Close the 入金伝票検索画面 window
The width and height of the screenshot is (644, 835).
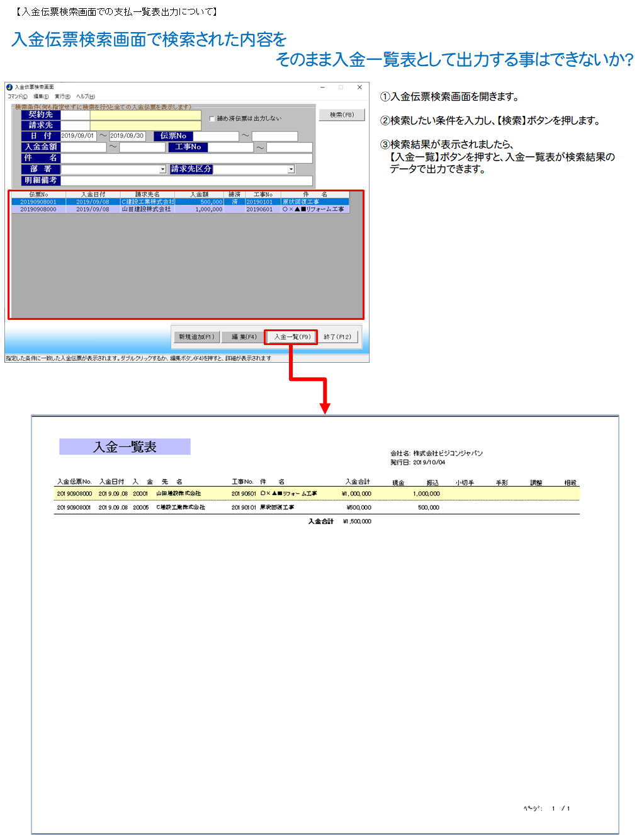coord(359,87)
